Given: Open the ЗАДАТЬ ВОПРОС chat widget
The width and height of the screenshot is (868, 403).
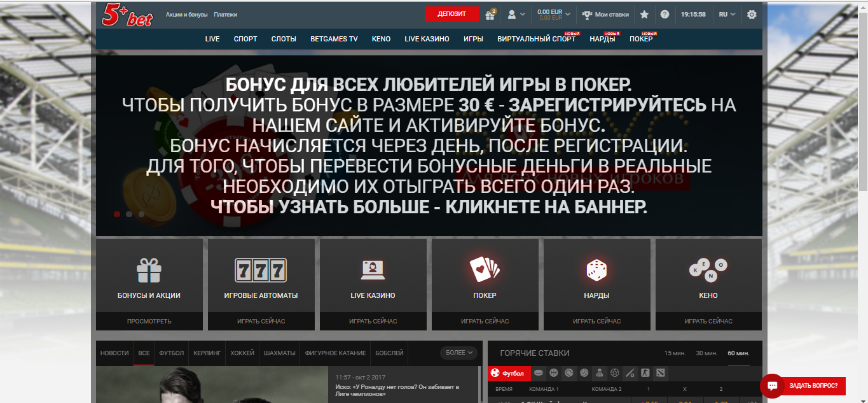Looking at the screenshot, I should (x=806, y=385).
